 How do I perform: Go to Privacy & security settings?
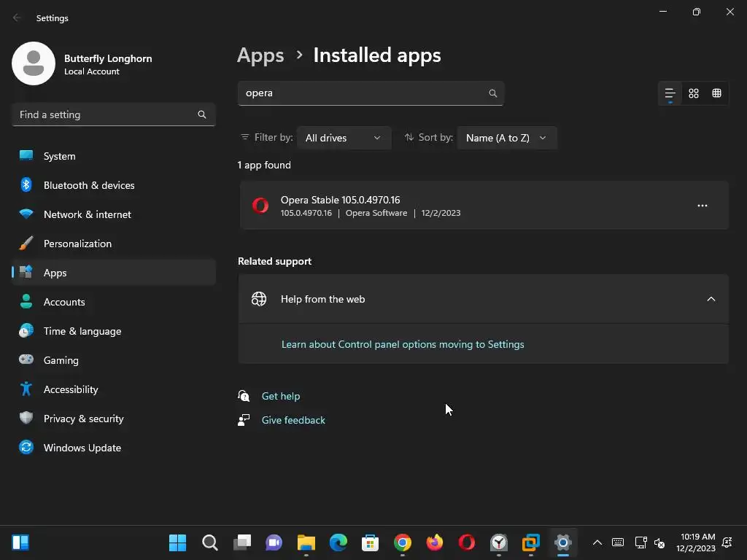[x=83, y=419]
